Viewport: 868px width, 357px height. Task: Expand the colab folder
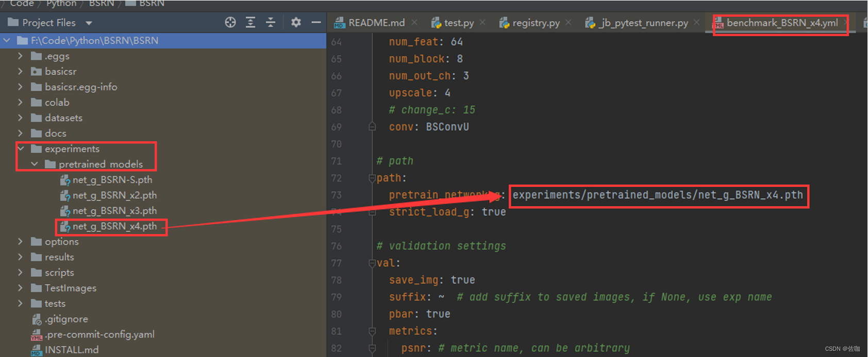point(20,102)
